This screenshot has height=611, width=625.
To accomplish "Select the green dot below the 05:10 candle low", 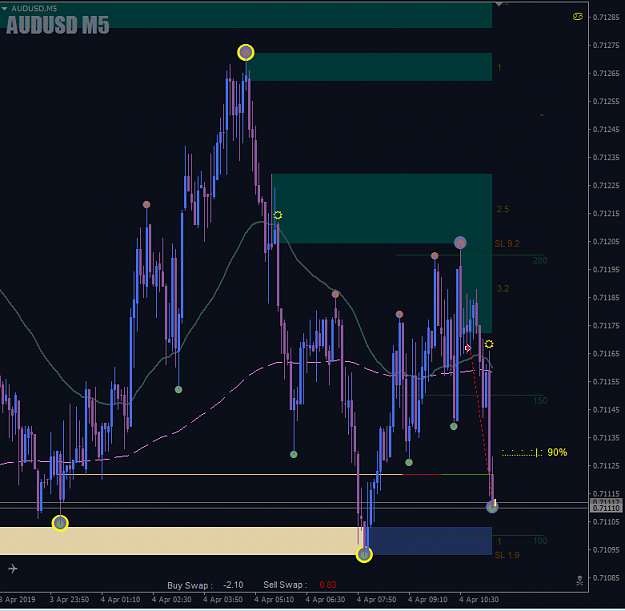I will [x=293, y=454].
